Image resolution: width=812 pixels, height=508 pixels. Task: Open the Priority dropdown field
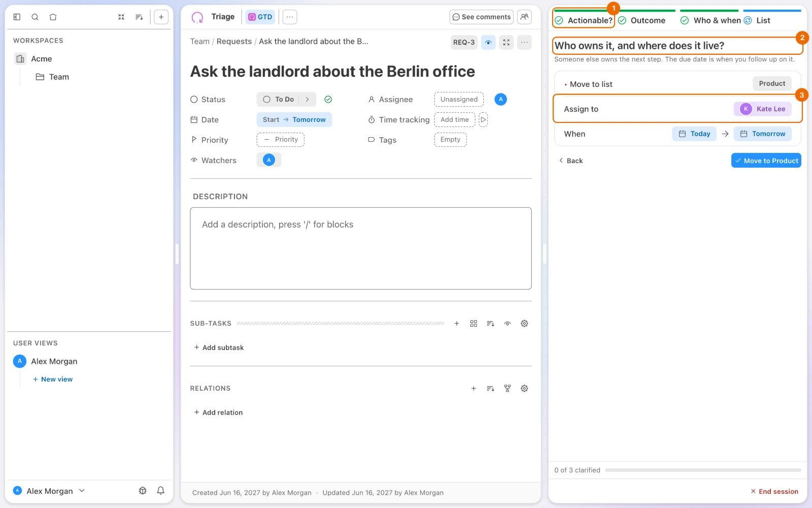coord(281,140)
